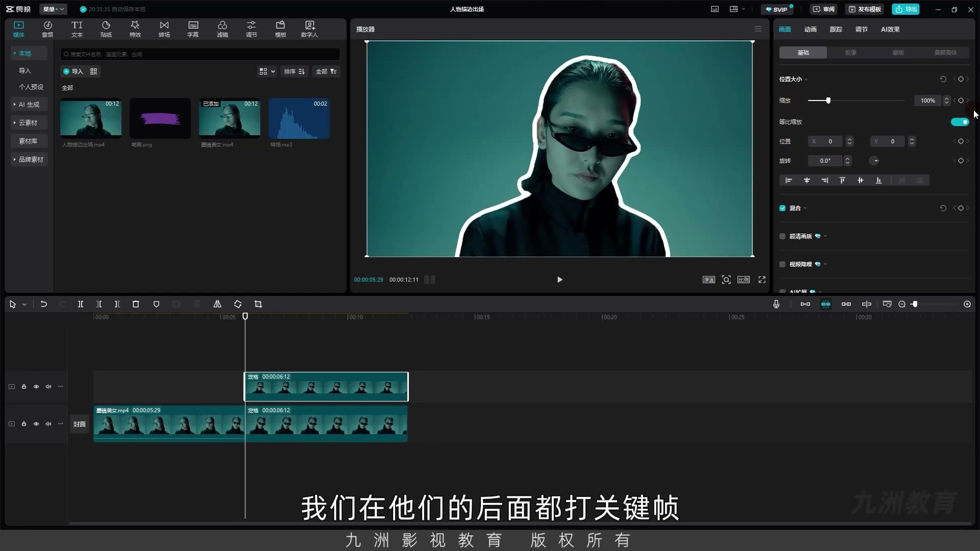Click the 比例 aspect ratio button
The image size is (980, 551).
(744, 280)
